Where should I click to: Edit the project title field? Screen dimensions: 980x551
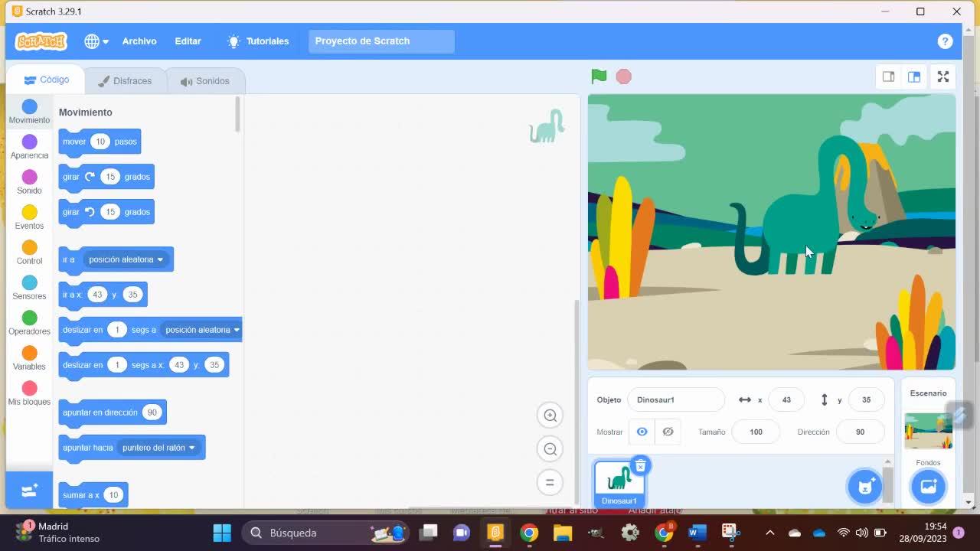381,41
